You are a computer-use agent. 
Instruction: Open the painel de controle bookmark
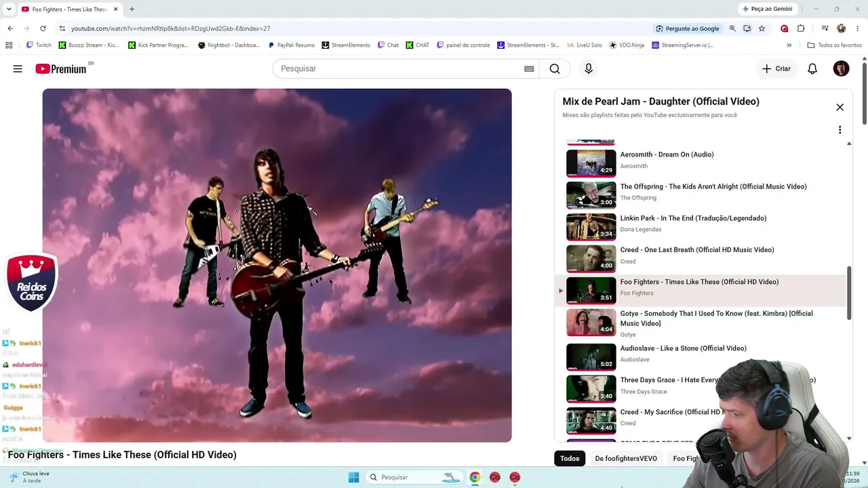(463, 45)
